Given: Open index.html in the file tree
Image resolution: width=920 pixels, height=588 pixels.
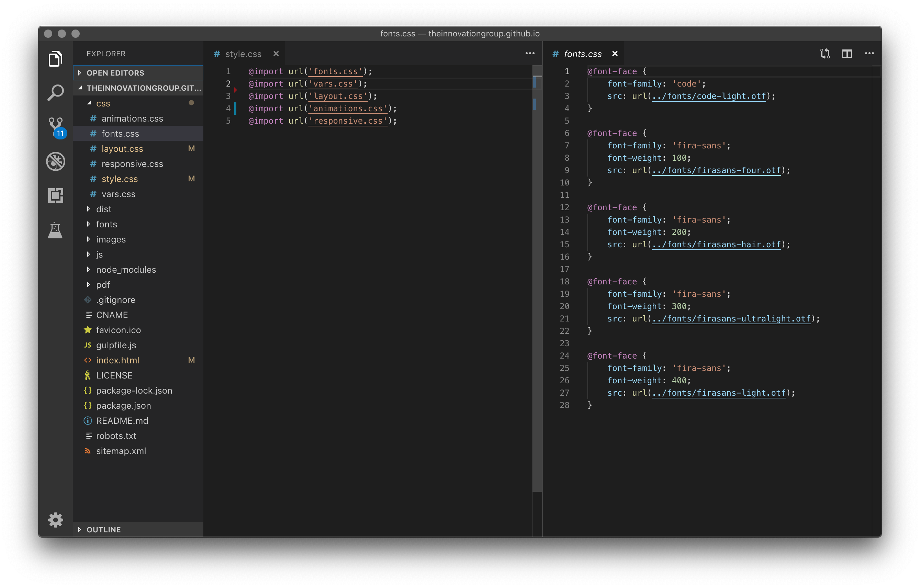Looking at the screenshot, I should click(117, 360).
